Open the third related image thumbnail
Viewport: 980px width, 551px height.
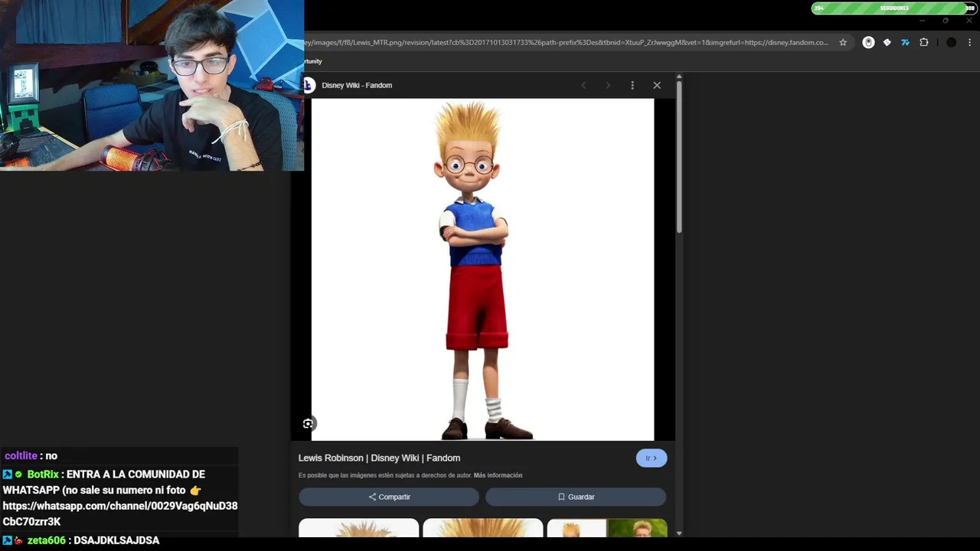coord(607,528)
